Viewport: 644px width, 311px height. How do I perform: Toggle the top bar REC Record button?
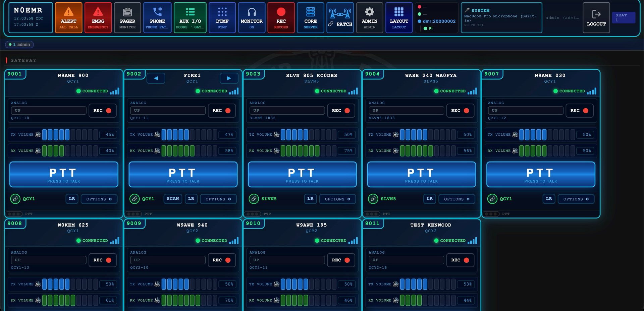coord(281,18)
